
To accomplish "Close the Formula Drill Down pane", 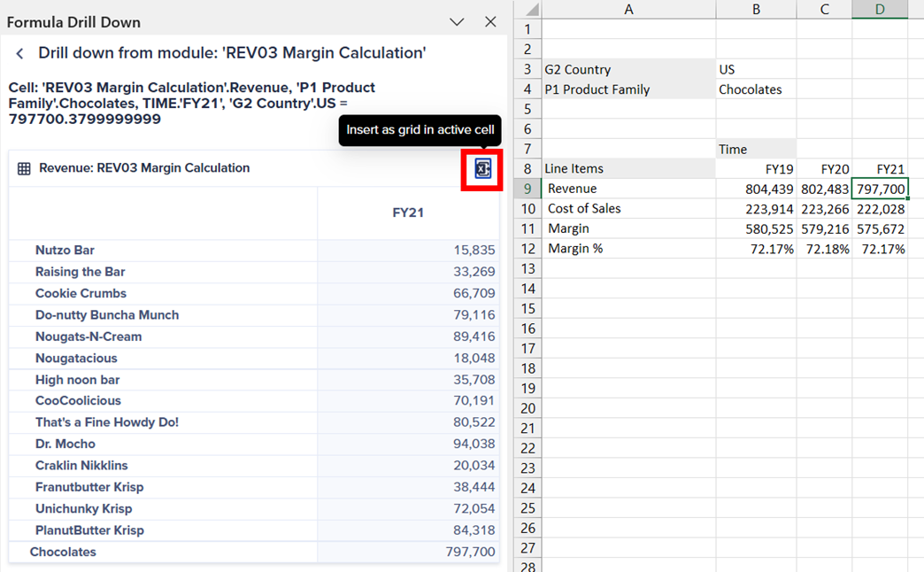I will point(490,22).
